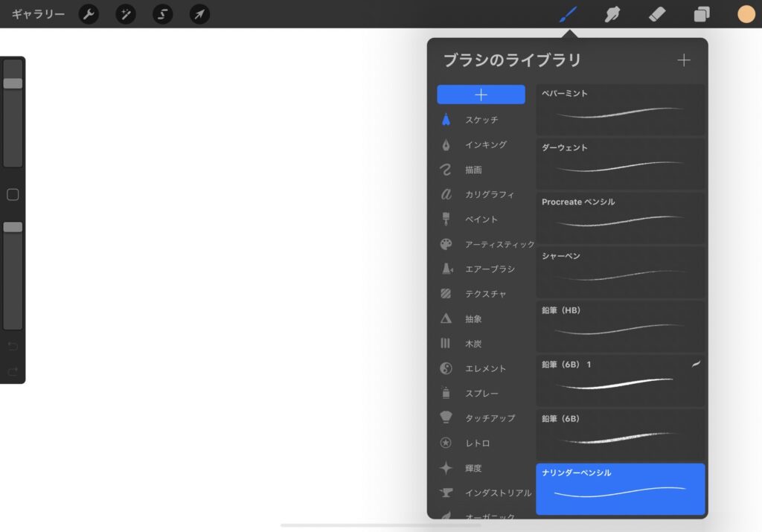Return to the Gallery
762x532 pixels.
tap(37, 13)
